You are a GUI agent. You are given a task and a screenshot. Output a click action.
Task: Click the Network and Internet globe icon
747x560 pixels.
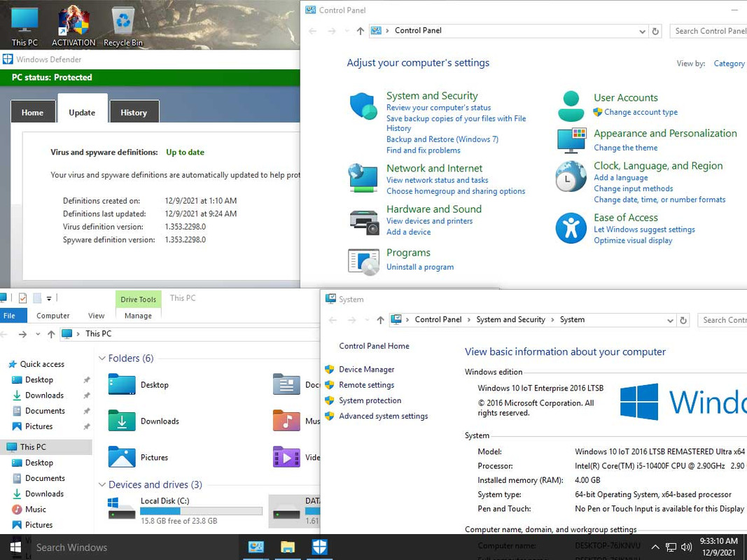(363, 178)
